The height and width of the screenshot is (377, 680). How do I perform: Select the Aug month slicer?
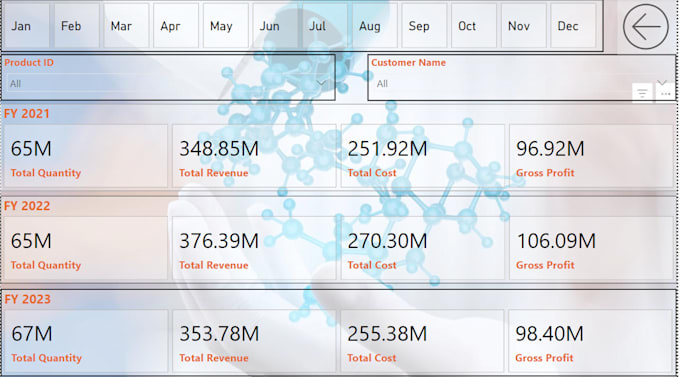coord(375,26)
